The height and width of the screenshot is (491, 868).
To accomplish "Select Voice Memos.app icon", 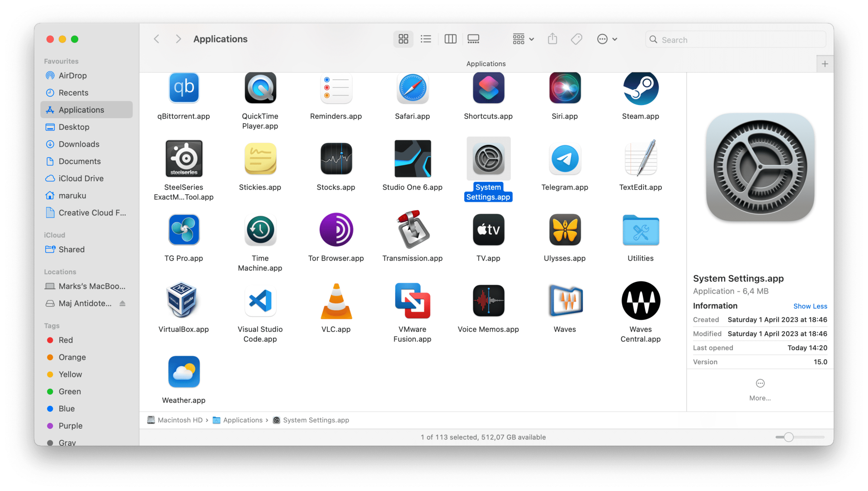I will pyautogui.click(x=488, y=300).
